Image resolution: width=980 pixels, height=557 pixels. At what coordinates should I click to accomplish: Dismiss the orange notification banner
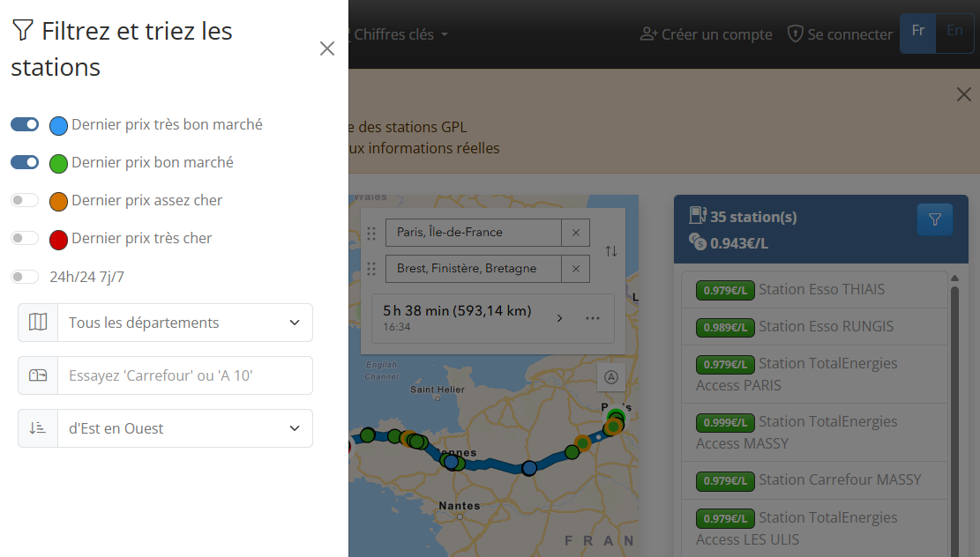click(964, 94)
